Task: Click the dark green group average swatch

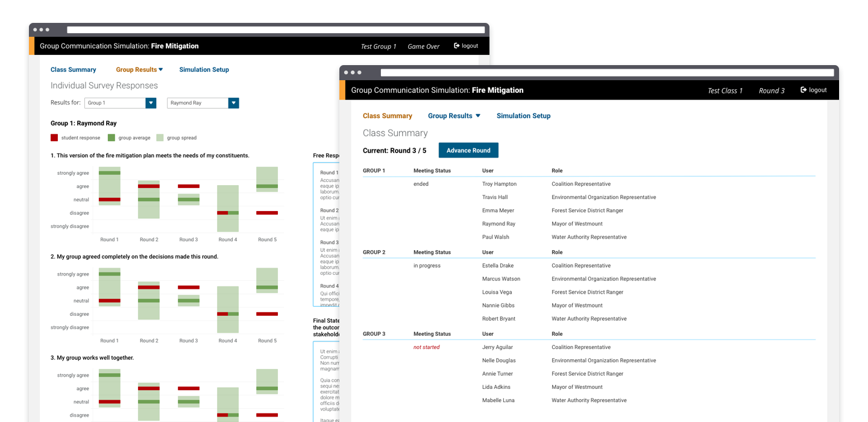Action: pos(112,138)
